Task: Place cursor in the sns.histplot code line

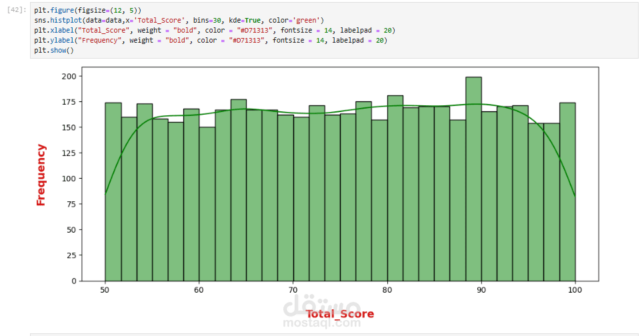Action: point(179,20)
